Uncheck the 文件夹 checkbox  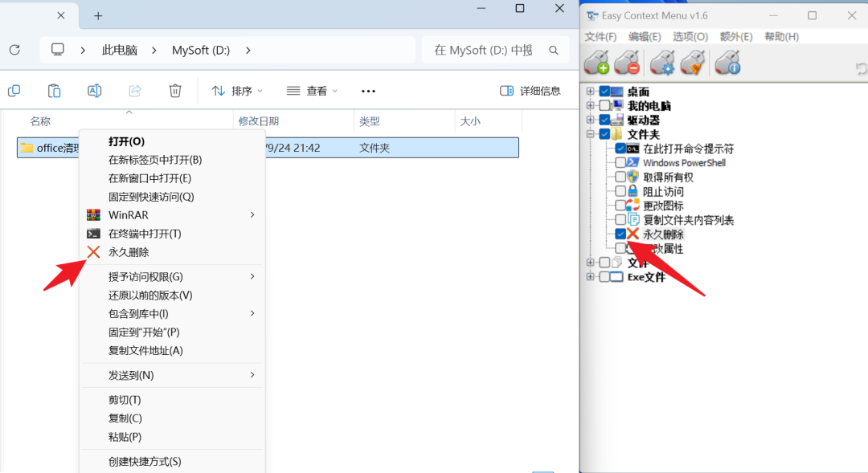tap(604, 134)
